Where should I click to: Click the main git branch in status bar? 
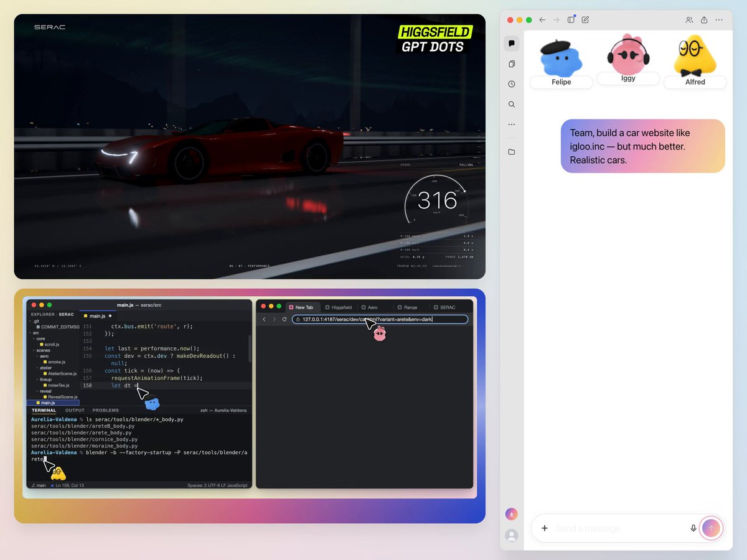pyautogui.click(x=38, y=485)
